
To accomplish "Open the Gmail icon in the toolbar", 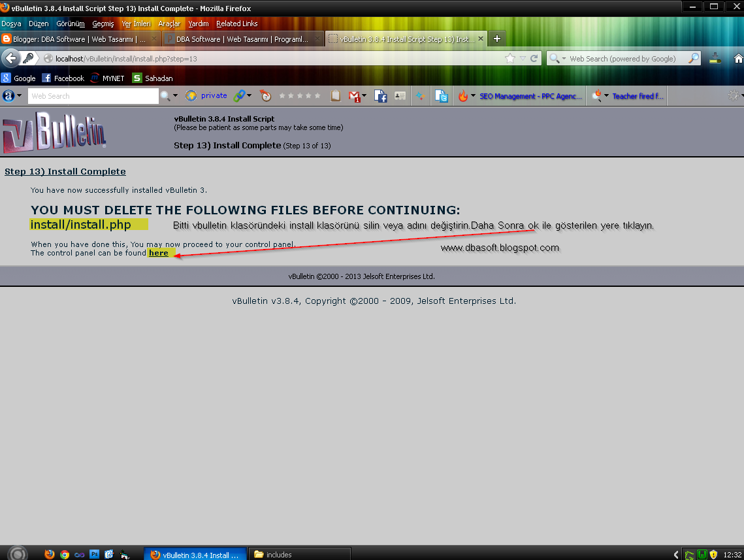I will pos(355,96).
